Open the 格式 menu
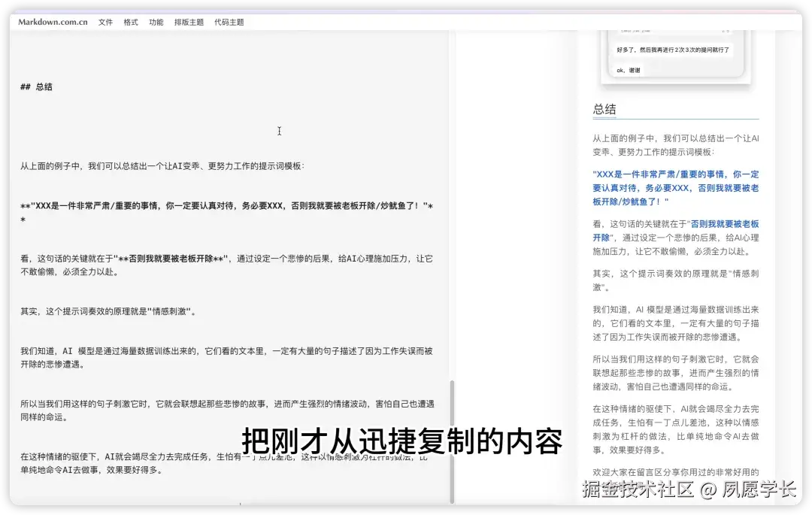The image size is (812, 515). coord(130,22)
